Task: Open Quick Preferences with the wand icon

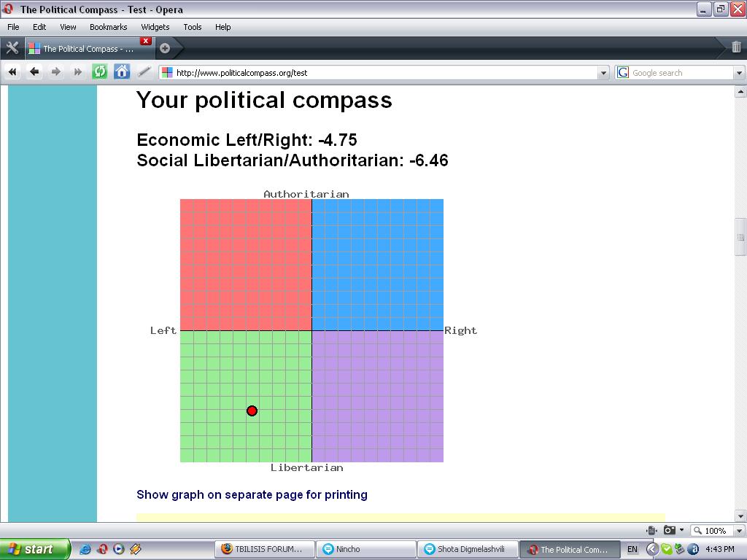Action: coord(143,71)
